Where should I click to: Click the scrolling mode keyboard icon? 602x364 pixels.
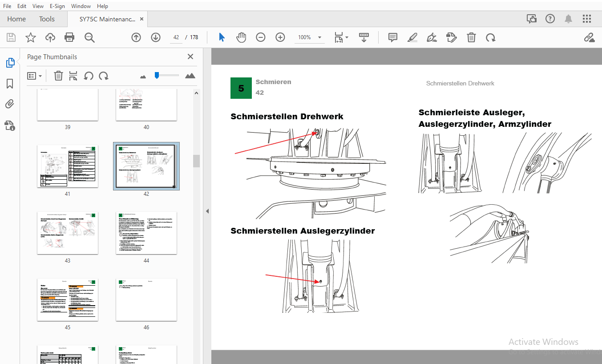point(364,37)
